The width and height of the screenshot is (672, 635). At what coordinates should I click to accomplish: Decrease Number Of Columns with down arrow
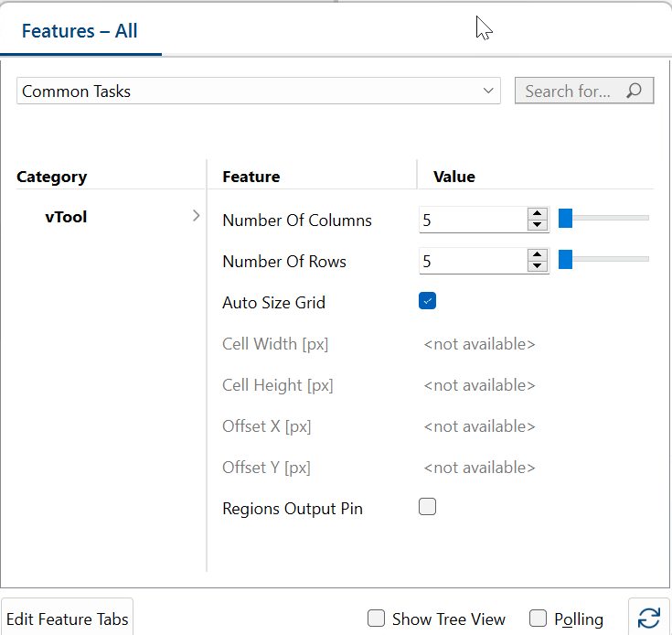[538, 225]
